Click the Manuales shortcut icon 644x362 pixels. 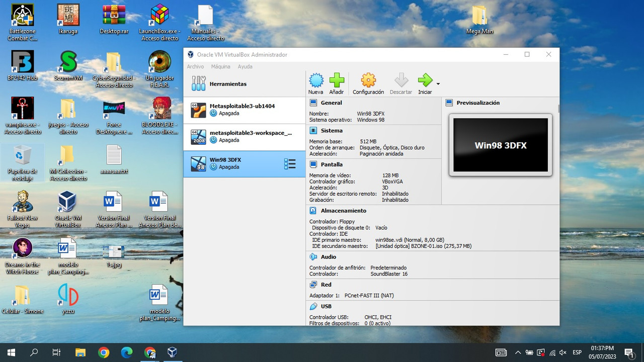[x=205, y=23]
